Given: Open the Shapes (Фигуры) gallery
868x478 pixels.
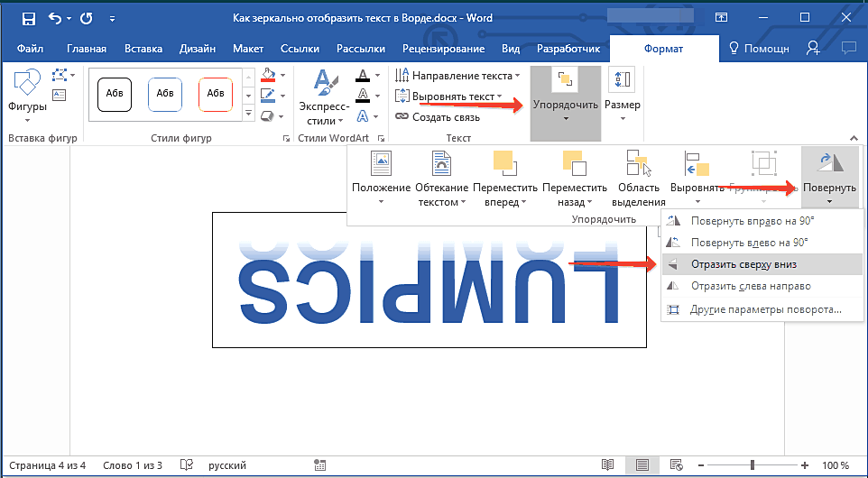Looking at the screenshot, I should pyautogui.click(x=27, y=95).
